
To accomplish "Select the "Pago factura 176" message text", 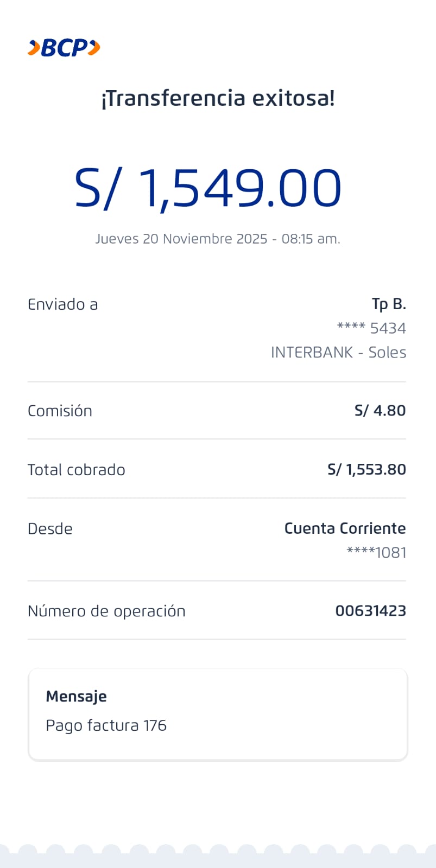I will [x=106, y=725].
